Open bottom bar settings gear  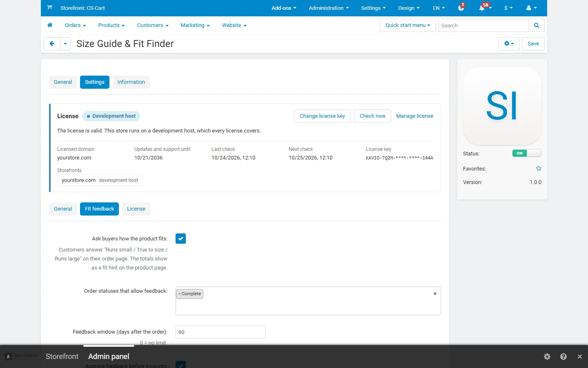coord(547,357)
